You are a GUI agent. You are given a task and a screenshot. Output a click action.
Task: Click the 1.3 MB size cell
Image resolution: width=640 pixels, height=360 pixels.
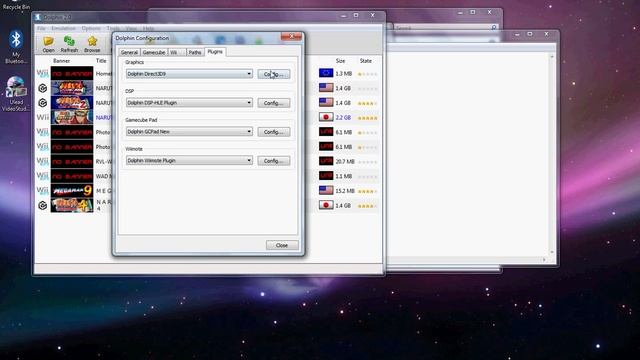tap(344, 74)
